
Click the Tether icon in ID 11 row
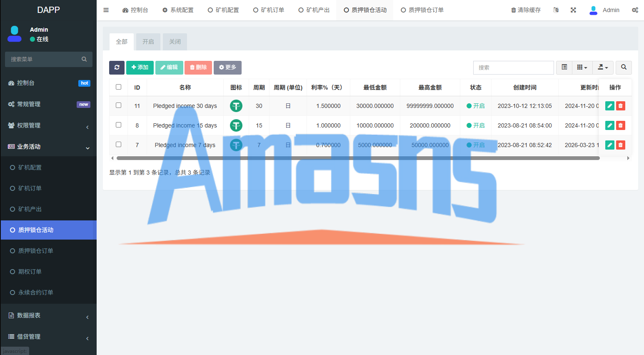(236, 106)
